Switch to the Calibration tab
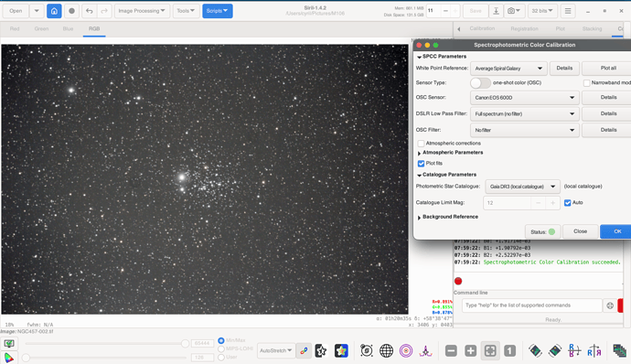631x364 pixels. (482, 28)
